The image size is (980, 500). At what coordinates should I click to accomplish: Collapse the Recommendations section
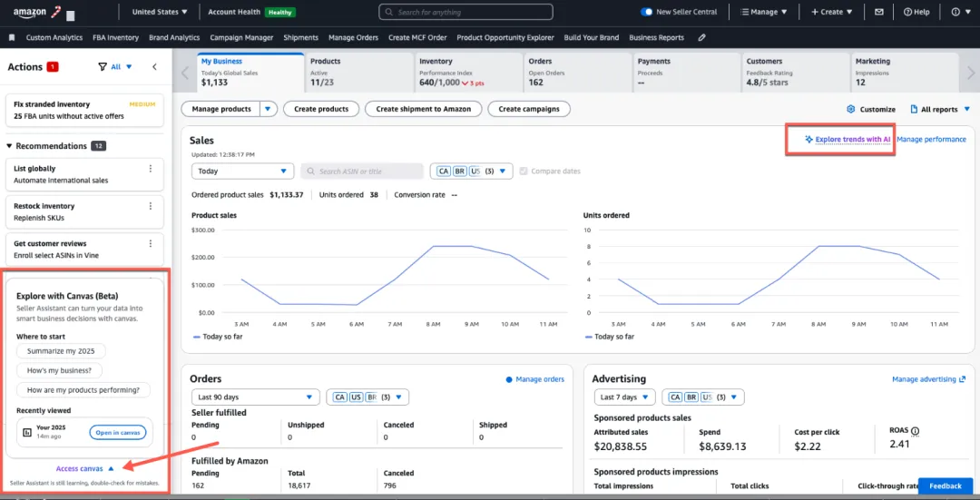[x=10, y=146]
